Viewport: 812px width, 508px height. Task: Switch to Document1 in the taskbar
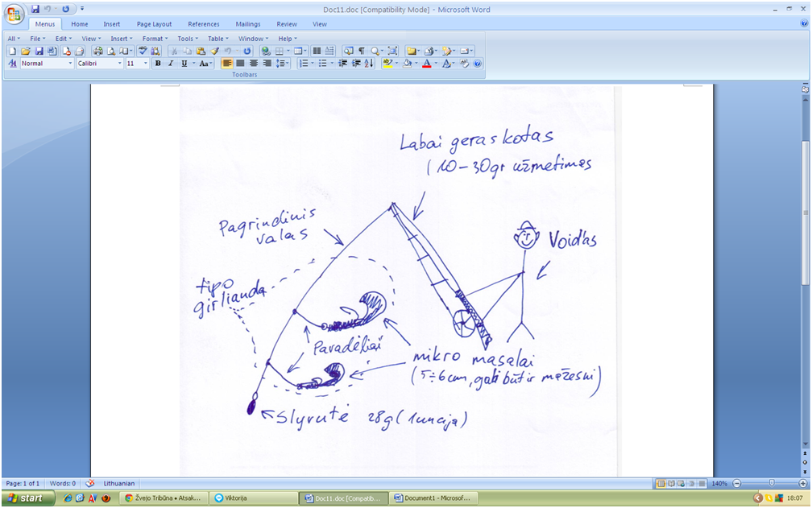[x=434, y=498]
